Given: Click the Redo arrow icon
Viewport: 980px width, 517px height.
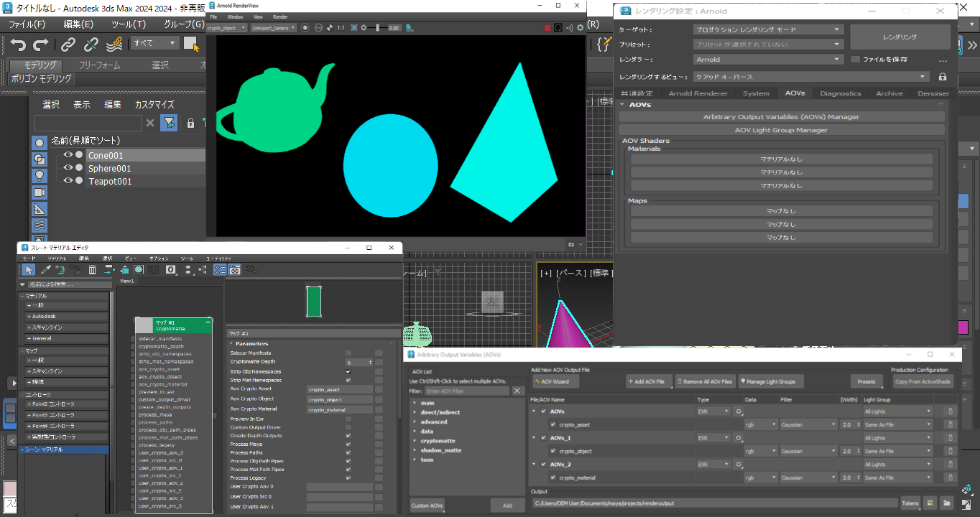Looking at the screenshot, I should click(41, 45).
